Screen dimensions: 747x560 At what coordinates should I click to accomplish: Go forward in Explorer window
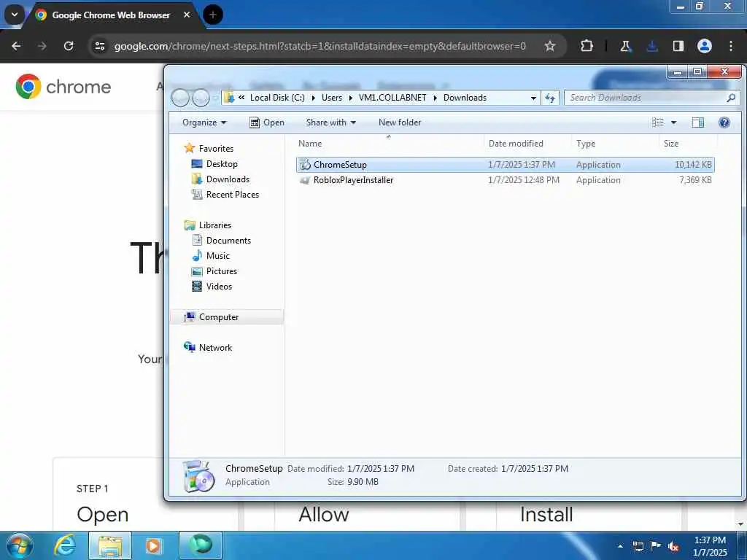coord(201,98)
